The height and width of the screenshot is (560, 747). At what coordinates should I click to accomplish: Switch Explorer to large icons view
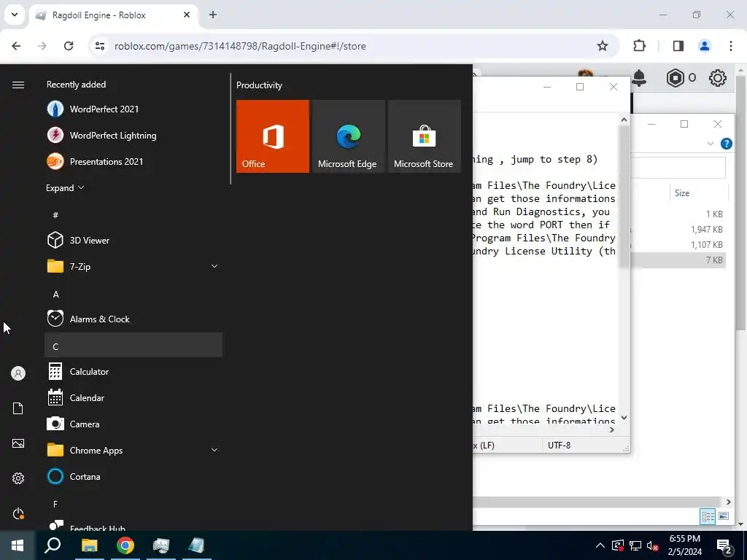[724, 516]
